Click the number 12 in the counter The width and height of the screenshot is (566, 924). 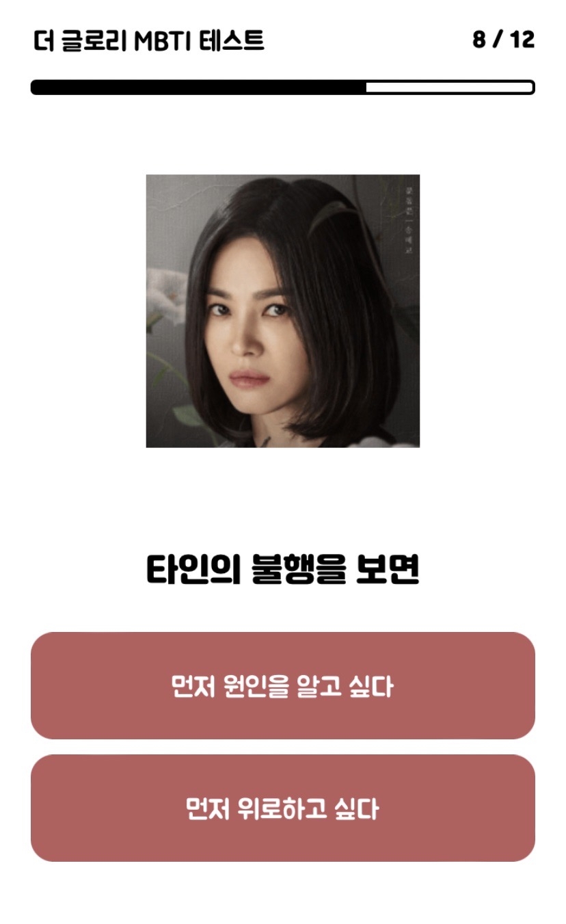[522, 40]
